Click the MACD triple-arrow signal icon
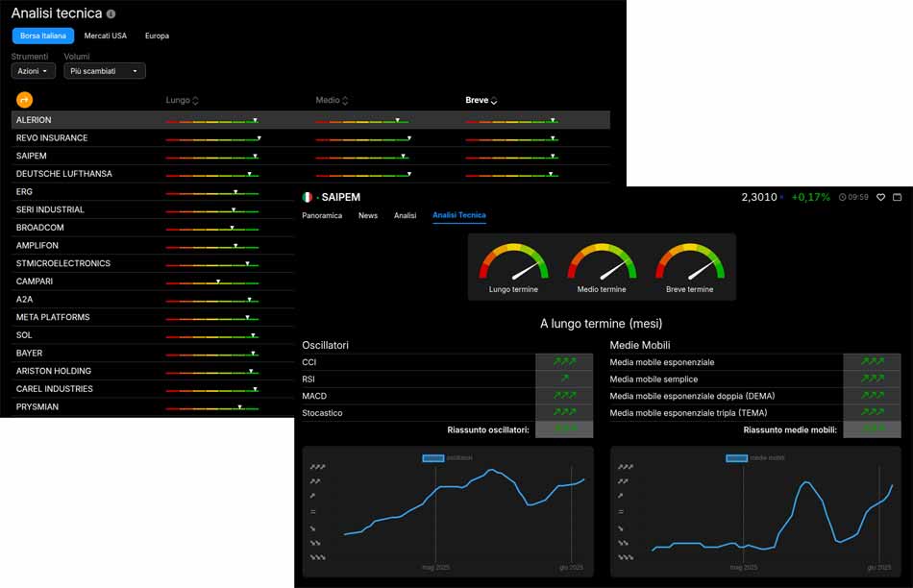The height and width of the screenshot is (588, 913). pos(564,396)
